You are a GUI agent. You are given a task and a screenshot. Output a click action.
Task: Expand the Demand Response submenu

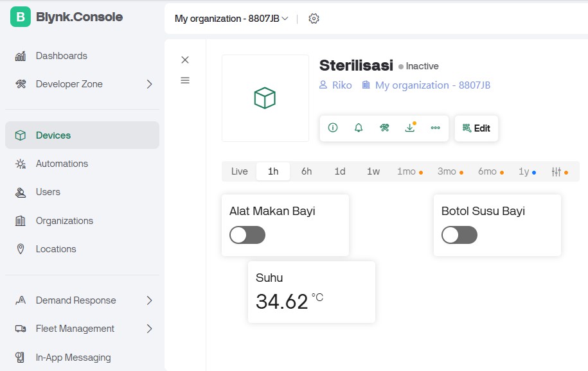[x=149, y=300]
